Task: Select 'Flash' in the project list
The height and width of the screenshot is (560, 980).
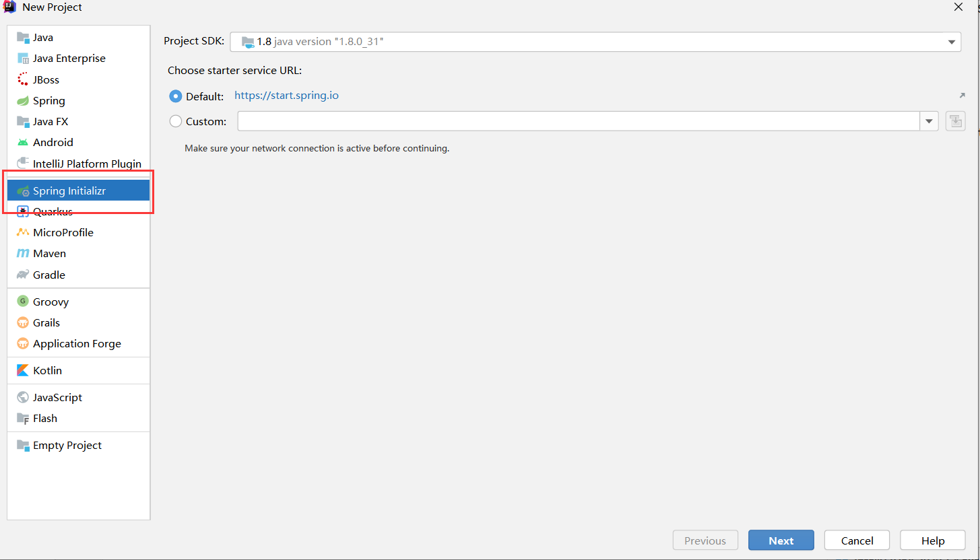Action: (x=79, y=419)
